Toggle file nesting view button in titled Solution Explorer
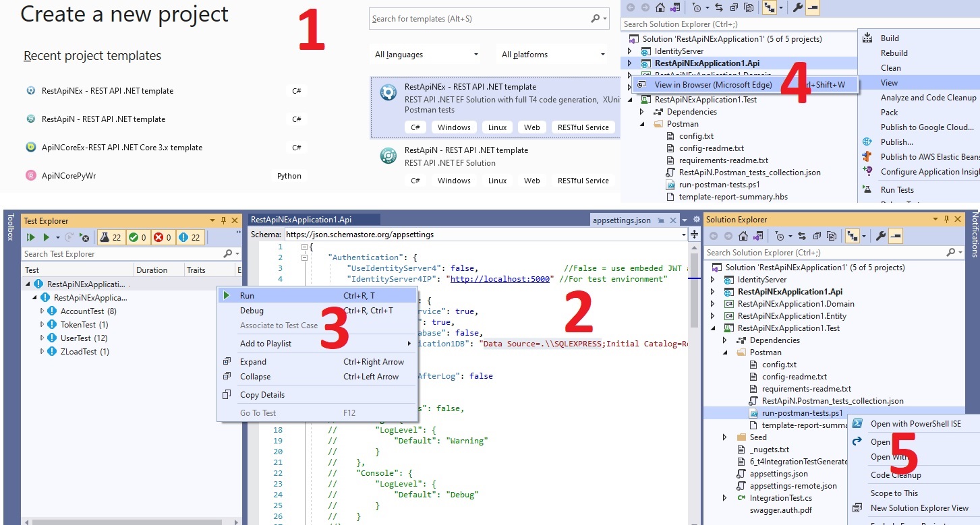980x525 pixels. (853, 236)
